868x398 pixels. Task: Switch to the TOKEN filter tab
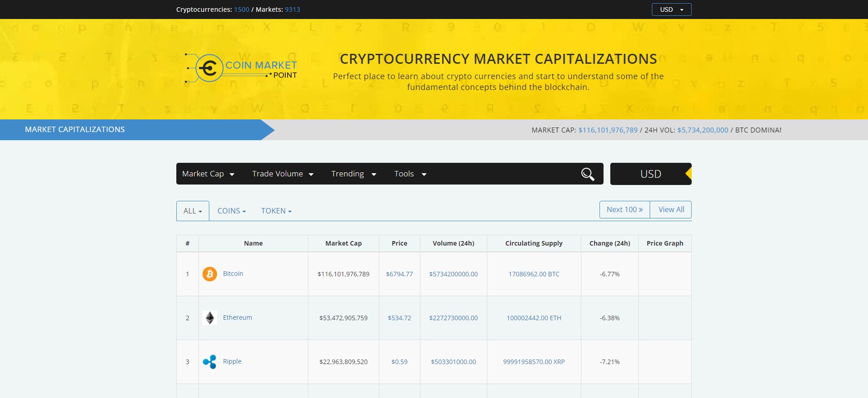(276, 211)
